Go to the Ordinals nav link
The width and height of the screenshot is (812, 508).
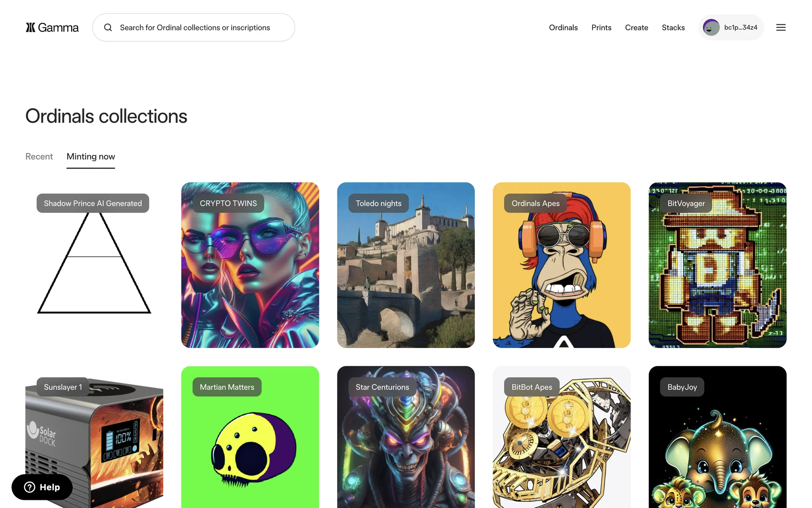(563, 28)
